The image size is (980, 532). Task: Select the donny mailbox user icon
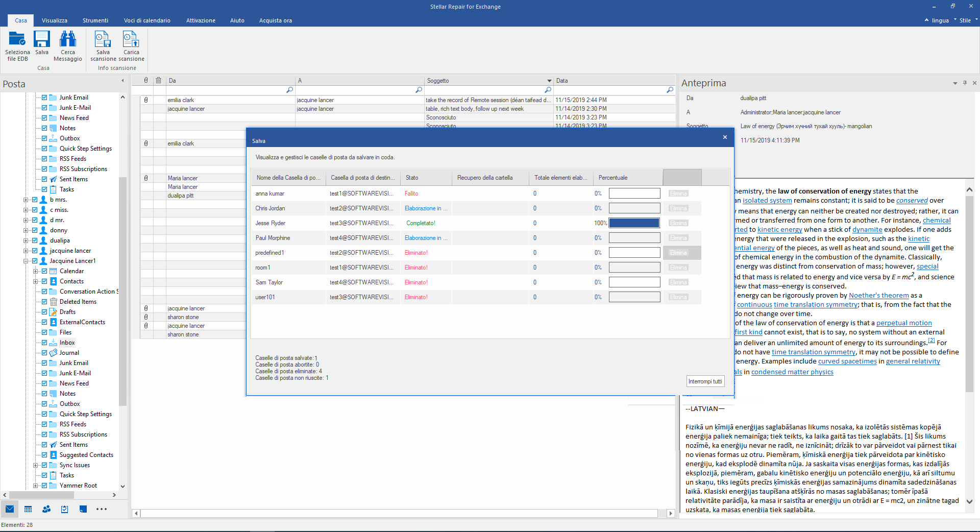point(43,230)
